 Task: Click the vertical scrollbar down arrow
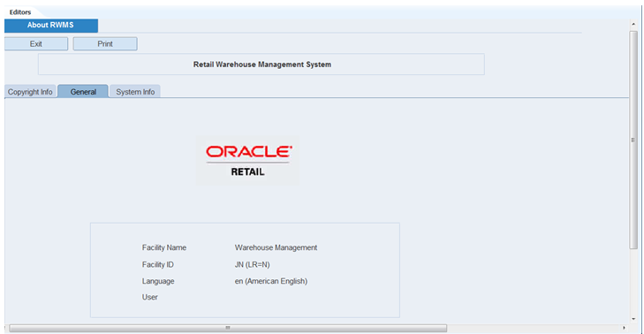(x=633, y=319)
